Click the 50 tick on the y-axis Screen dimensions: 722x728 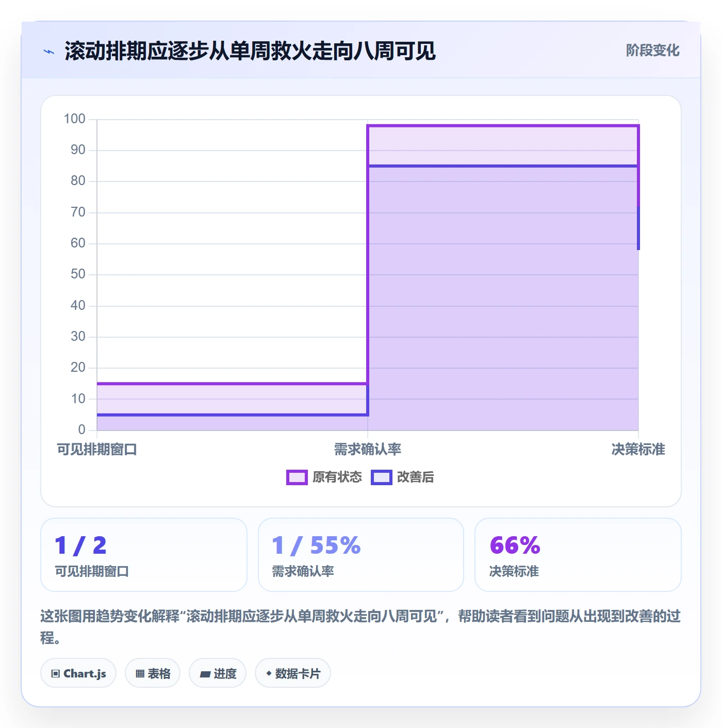78,274
